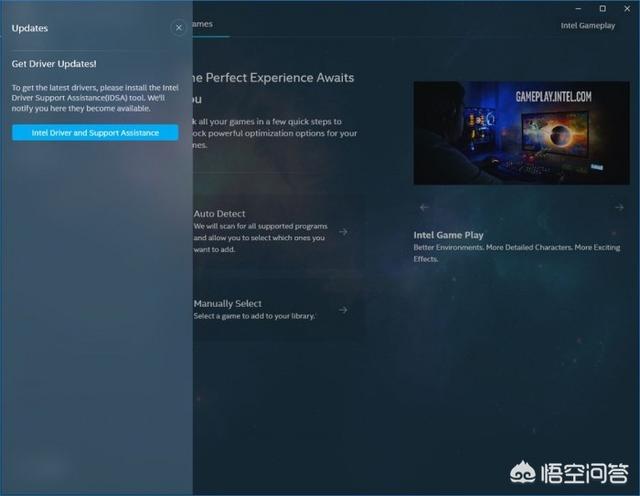Close the Updates side panel
This screenshot has width=640, height=496.
(x=179, y=28)
